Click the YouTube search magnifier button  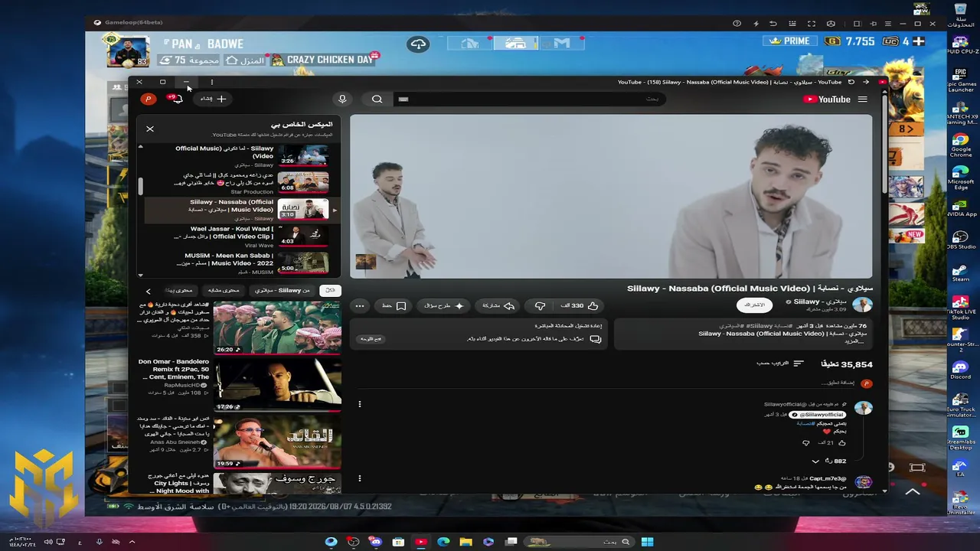(x=377, y=99)
